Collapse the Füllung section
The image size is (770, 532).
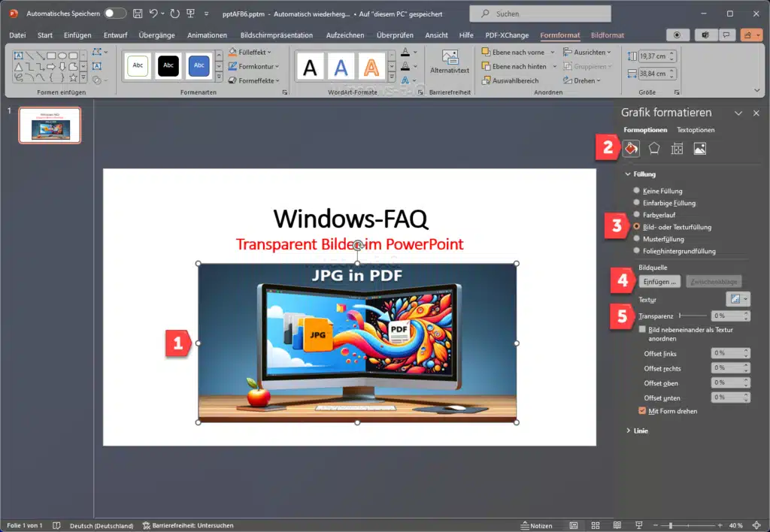coord(628,174)
